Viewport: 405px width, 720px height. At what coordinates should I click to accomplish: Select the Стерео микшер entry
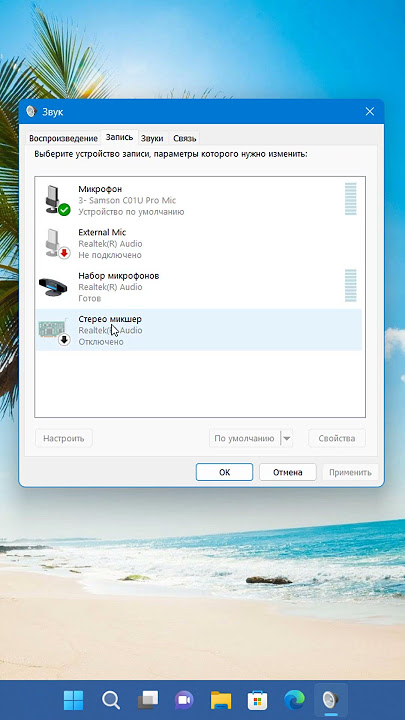(x=198, y=330)
